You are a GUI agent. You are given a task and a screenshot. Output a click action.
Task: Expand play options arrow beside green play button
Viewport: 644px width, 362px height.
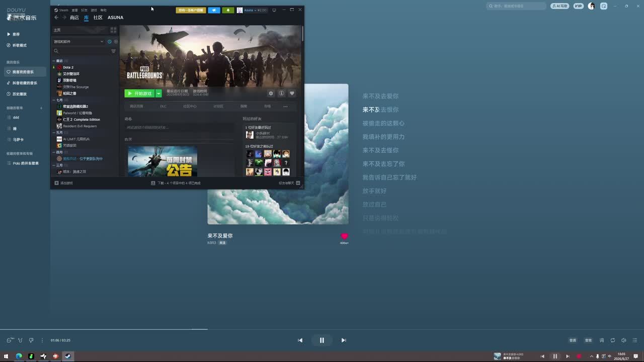158,94
